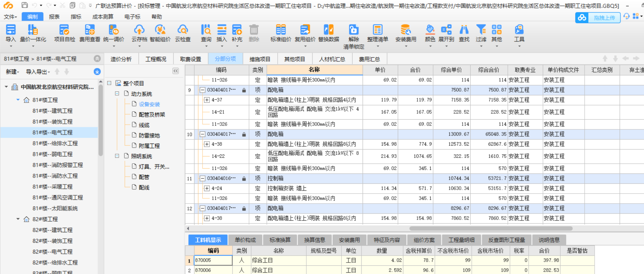This screenshot has width=644, height=274.
Task: Open the 指标 menu tab
Action: pos(76,17)
